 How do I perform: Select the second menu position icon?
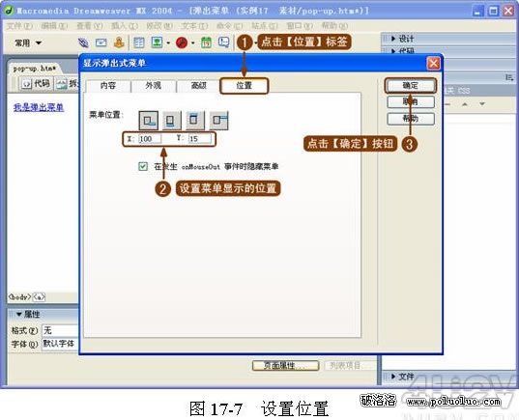point(172,120)
